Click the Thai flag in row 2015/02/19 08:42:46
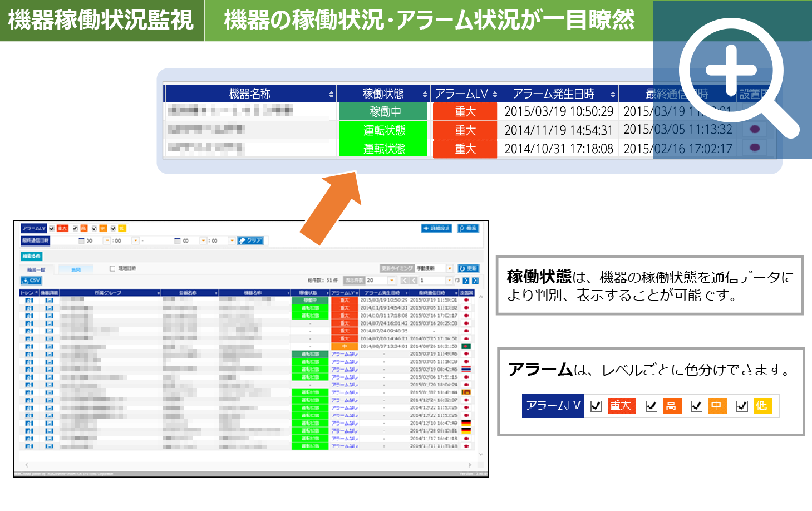The height and width of the screenshot is (511, 812). pos(466,369)
